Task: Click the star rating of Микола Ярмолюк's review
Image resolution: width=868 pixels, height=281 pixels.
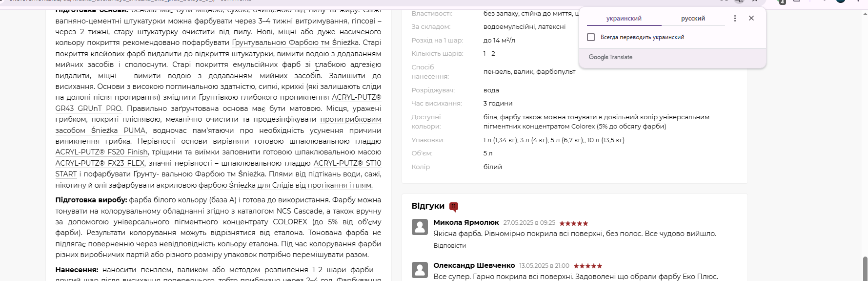Action: [574, 223]
